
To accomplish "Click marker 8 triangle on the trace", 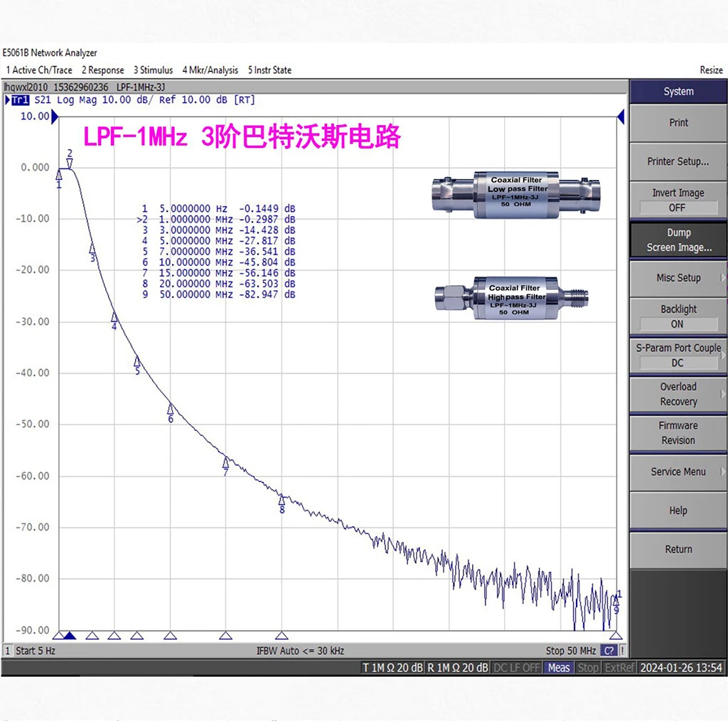I will tap(282, 499).
